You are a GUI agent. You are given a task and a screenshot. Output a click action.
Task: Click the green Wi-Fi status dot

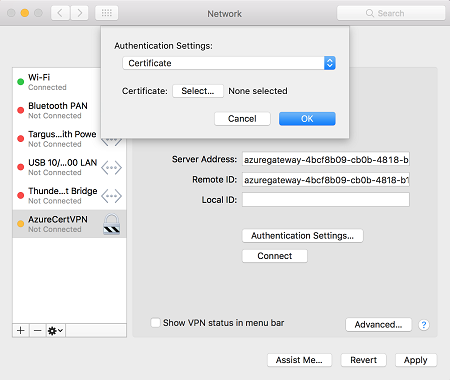[21, 82]
